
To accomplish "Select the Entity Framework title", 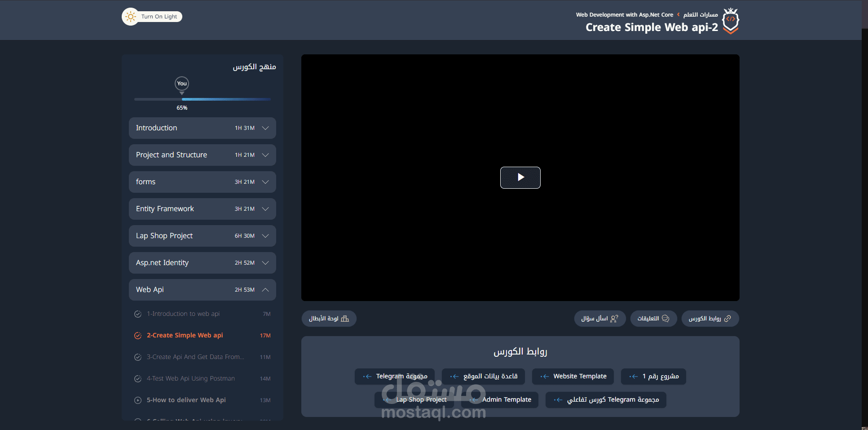I will (165, 209).
